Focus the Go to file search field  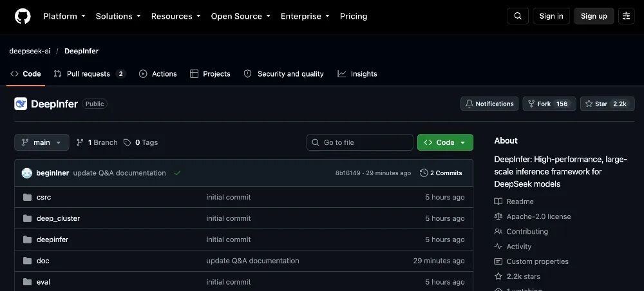pyautogui.click(x=360, y=142)
